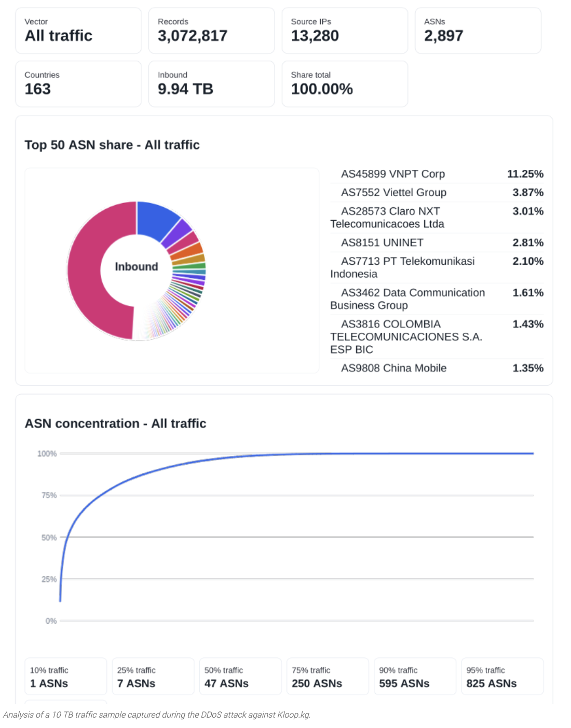Click AS28573 Claro NXT Telecomunicacoes entry

[437, 218]
